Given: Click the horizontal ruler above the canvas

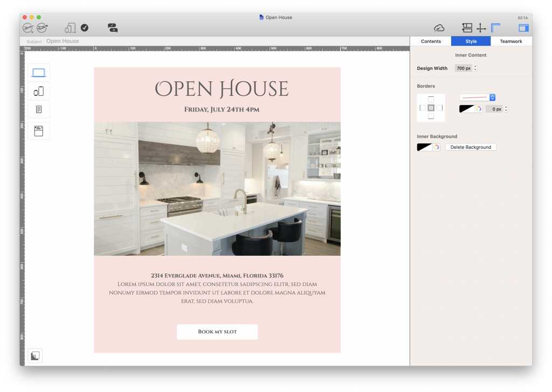Looking at the screenshot, I should [x=217, y=48].
